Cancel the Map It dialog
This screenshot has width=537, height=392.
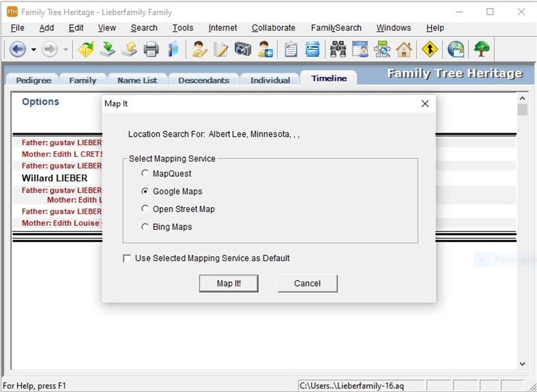coord(307,283)
